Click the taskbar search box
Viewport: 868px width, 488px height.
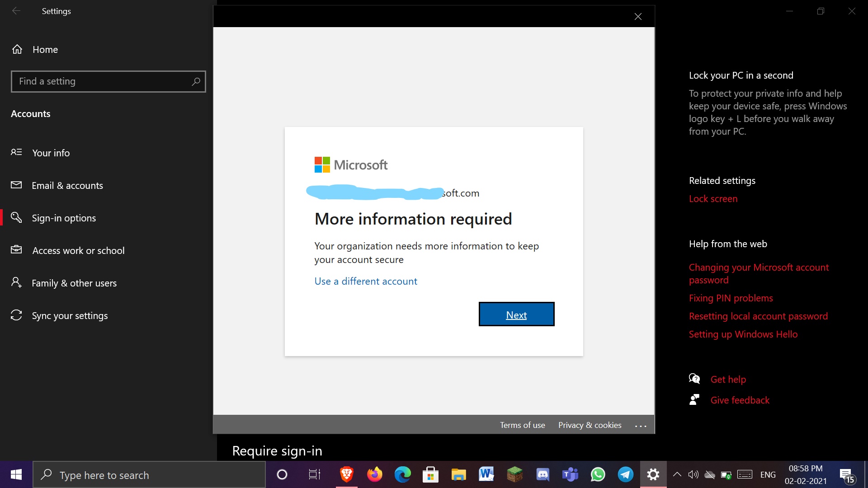coord(149,474)
